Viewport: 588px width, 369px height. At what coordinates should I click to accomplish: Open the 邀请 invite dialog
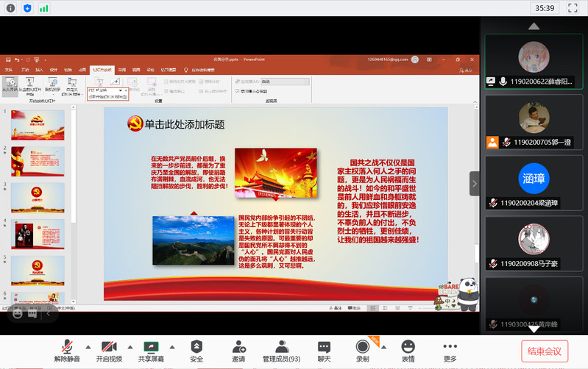[238, 346]
